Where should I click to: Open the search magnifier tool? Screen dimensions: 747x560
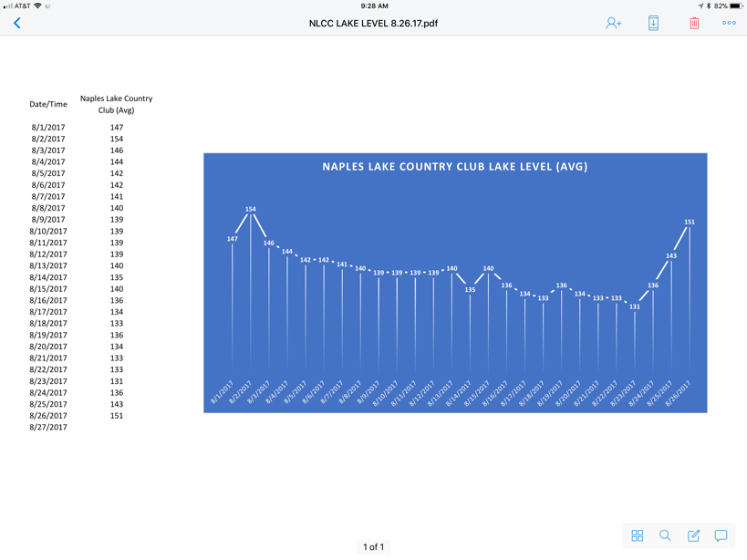click(665, 535)
